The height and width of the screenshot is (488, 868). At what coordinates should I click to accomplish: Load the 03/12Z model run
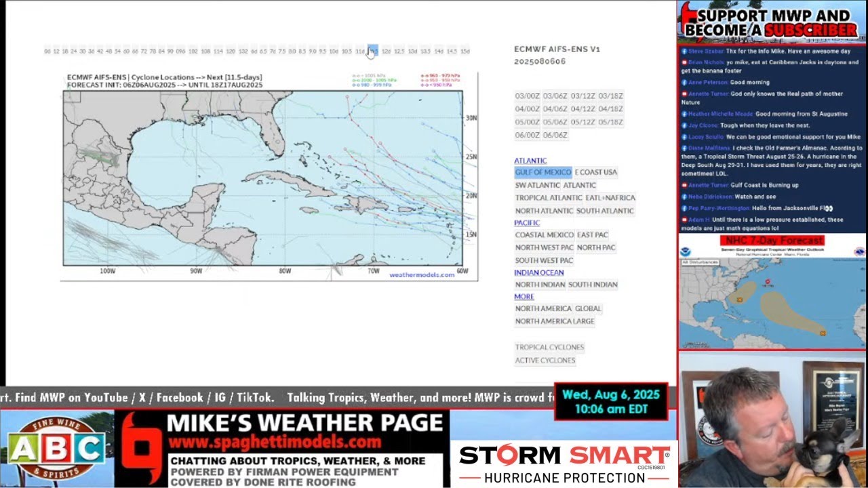pos(583,96)
